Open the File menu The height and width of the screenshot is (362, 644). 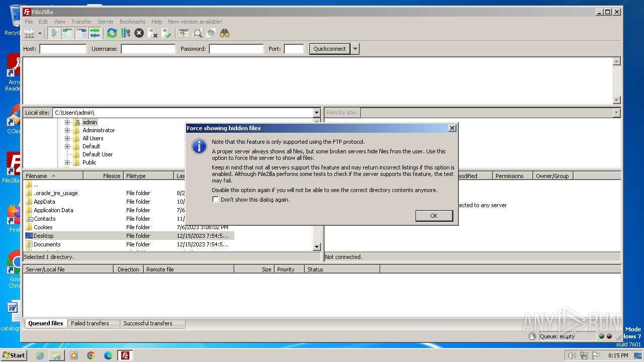click(x=29, y=22)
